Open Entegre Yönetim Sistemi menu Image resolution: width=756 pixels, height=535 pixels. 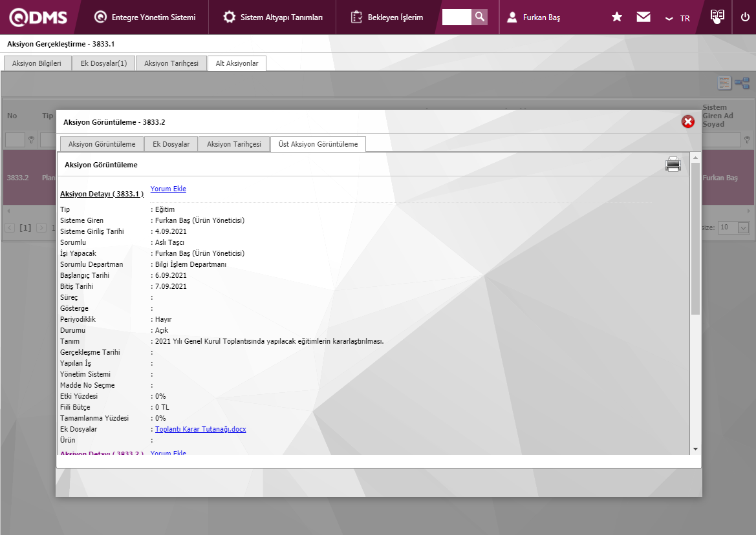coord(145,17)
